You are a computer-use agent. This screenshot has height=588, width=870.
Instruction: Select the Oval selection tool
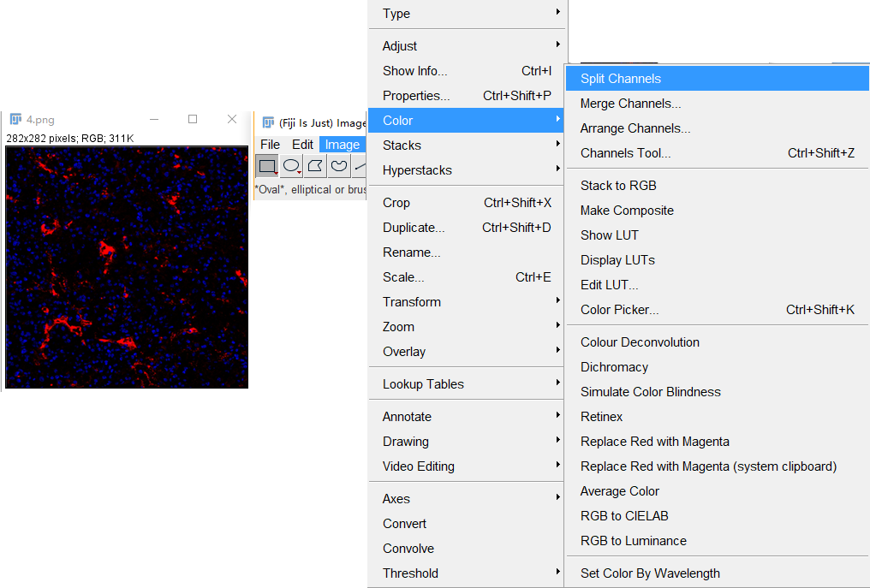click(291, 166)
